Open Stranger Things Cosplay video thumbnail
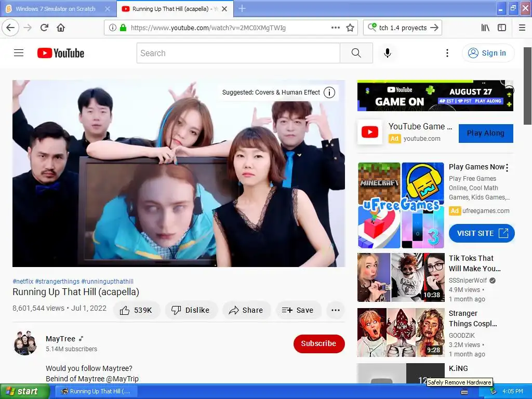 [x=401, y=332]
